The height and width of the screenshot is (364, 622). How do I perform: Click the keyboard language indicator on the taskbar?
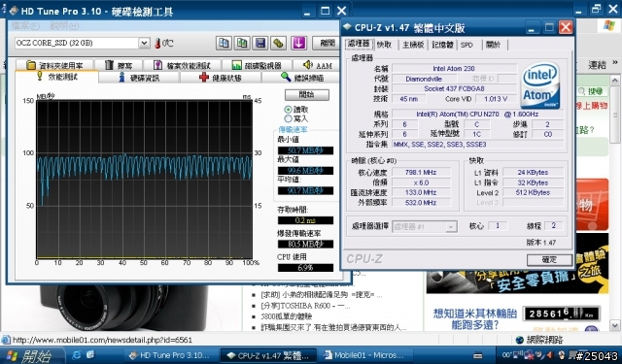477,355
